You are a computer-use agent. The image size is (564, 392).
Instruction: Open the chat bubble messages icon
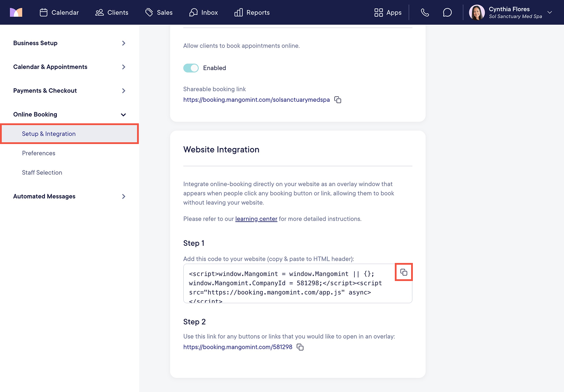click(x=447, y=12)
